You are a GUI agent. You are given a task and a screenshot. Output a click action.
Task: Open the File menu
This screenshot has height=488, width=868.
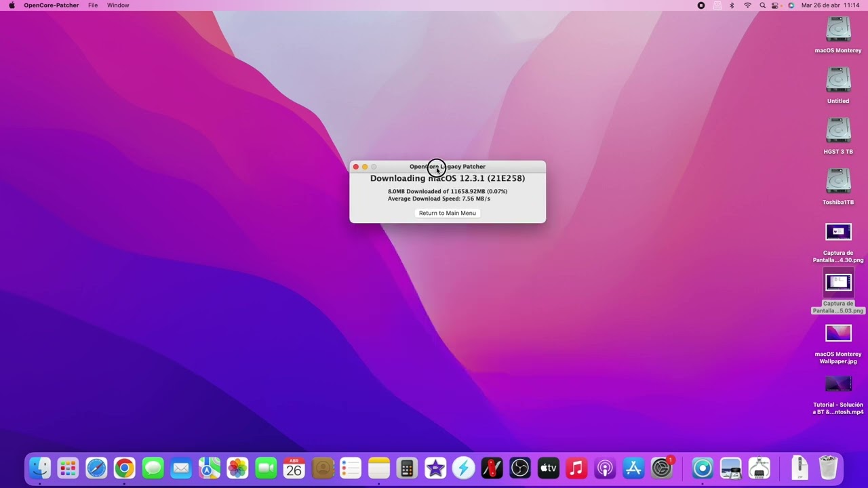click(93, 5)
